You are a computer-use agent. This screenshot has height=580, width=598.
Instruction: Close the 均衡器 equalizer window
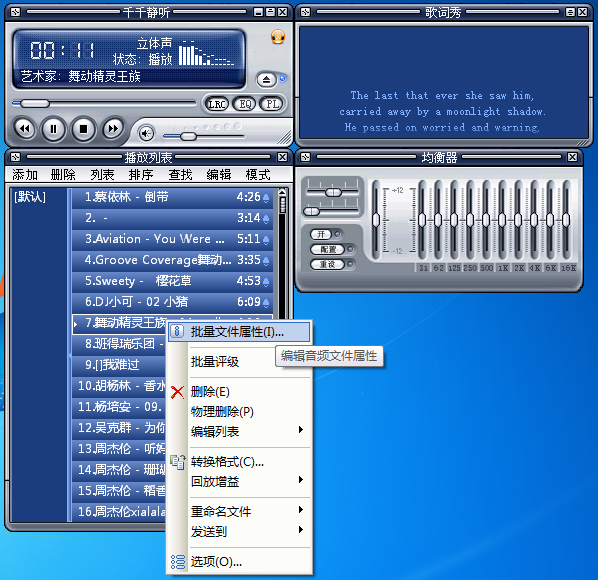(572, 157)
